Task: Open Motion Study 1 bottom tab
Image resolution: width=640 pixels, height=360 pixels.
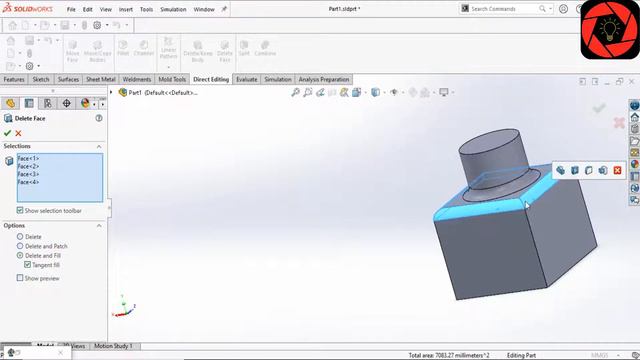Action: [x=113, y=346]
